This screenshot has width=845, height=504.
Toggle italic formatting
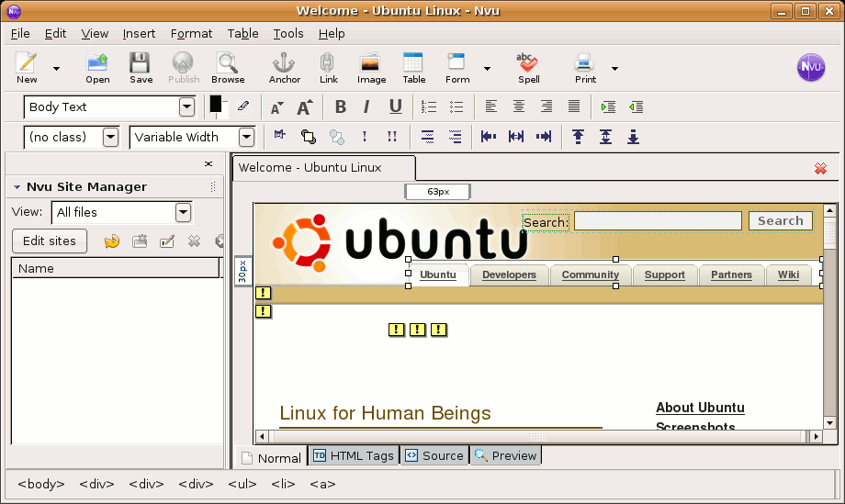pos(366,106)
